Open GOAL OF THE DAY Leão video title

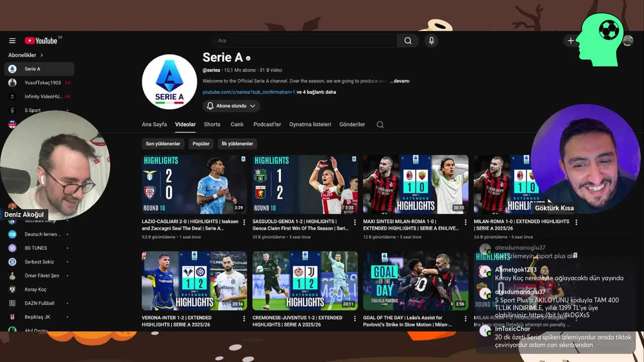(408, 321)
